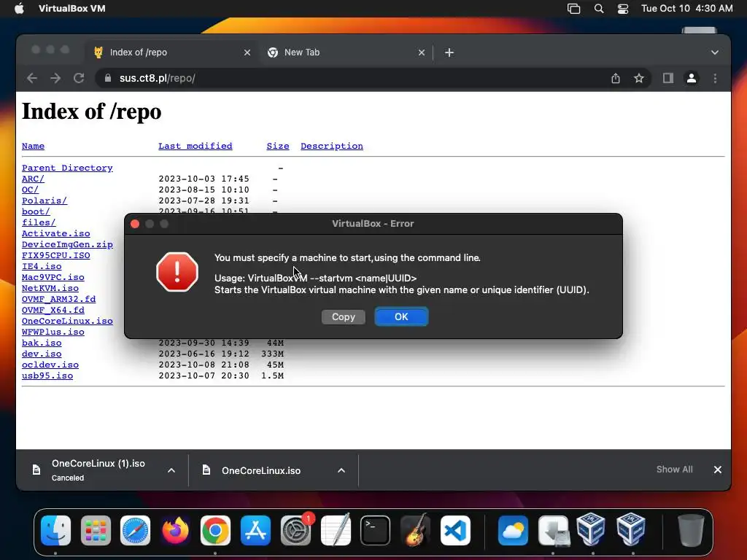Open the Polaris/ folder
747x560 pixels.
44,201
